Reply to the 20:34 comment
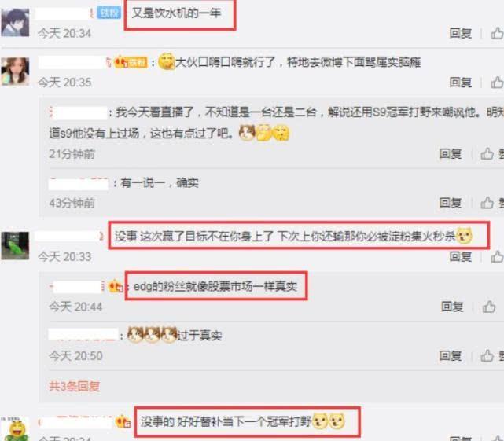The height and width of the screenshot is (441, 504). click(x=461, y=33)
